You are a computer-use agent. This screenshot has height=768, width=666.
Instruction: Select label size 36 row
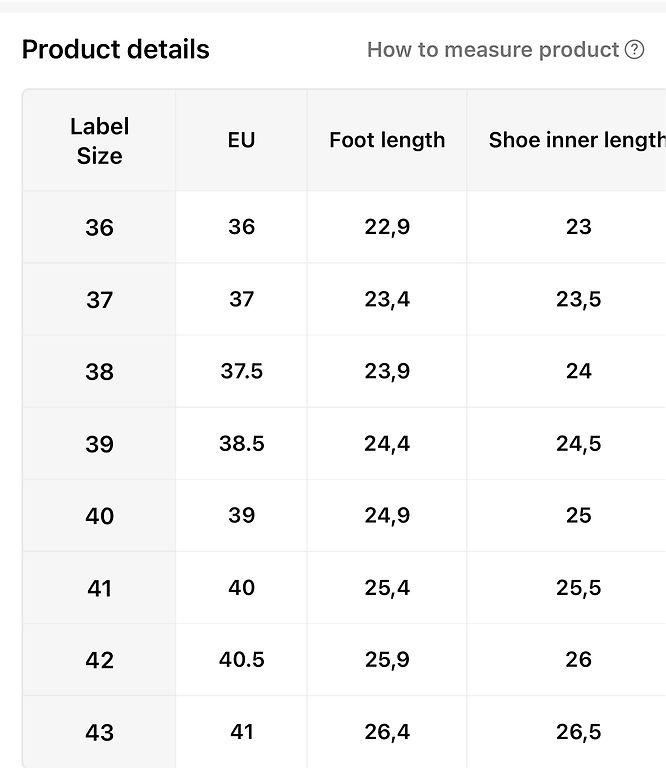point(100,228)
